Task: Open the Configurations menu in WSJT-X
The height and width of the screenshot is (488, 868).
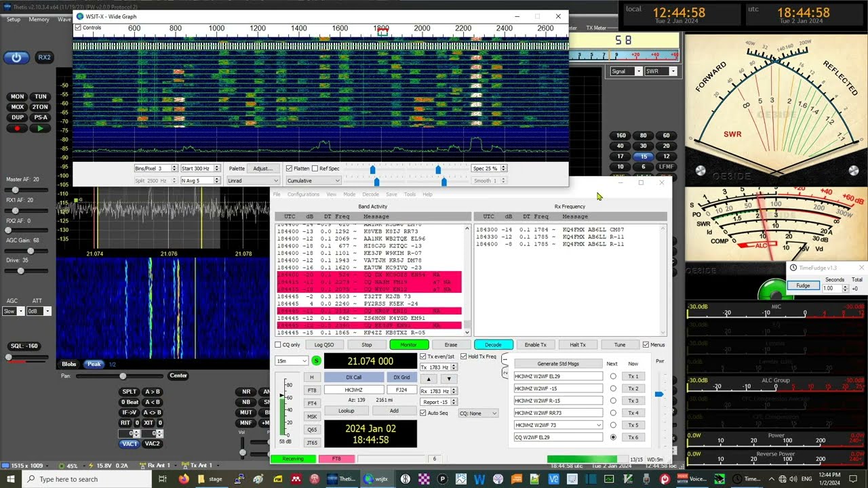Action: 303,195
